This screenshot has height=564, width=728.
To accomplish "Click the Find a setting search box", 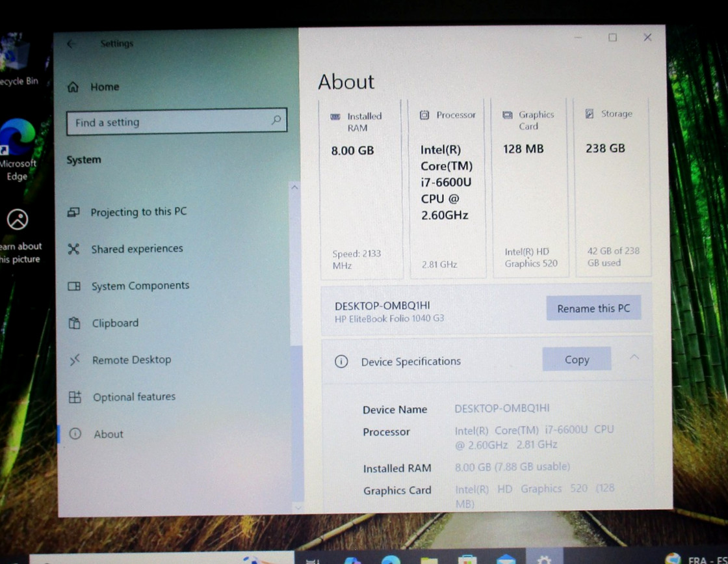I will tap(176, 122).
